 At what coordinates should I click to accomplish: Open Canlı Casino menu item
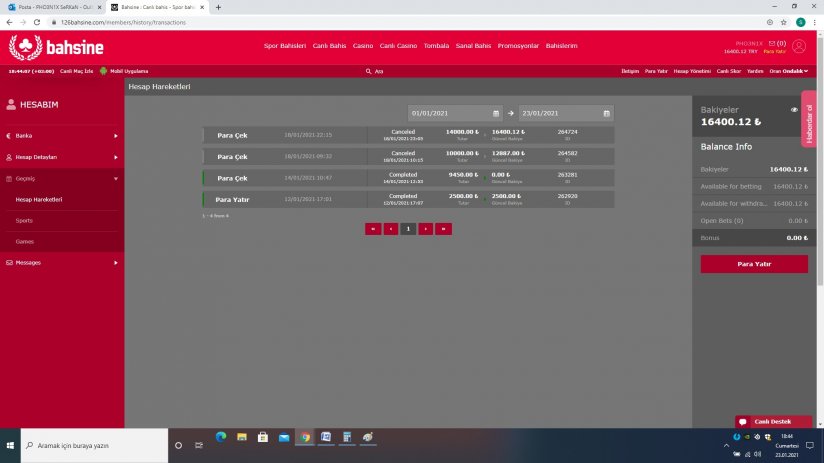pos(398,46)
